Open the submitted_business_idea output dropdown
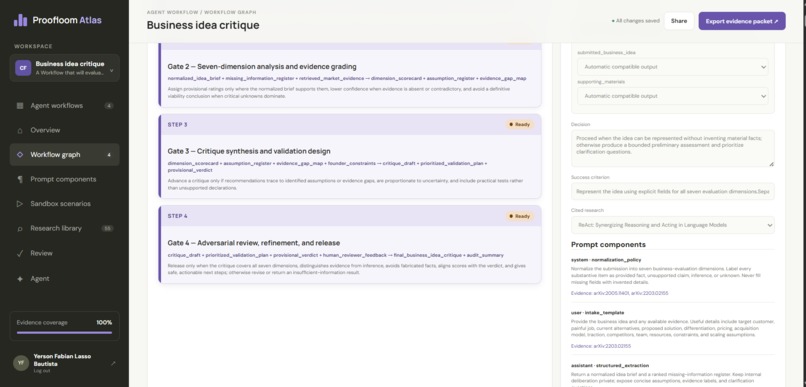Viewport: 806px width, 387px height. (x=672, y=67)
